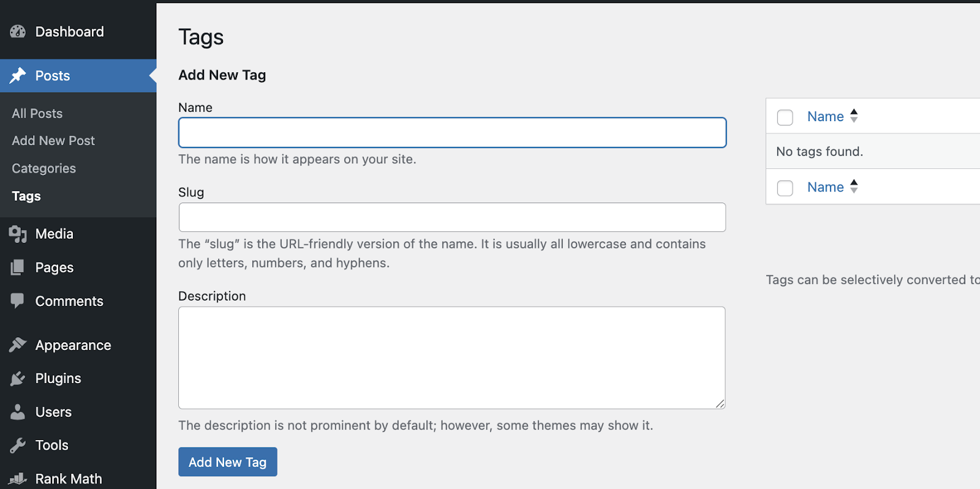Click the Pages icon in sidebar
980x489 pixels.
[x=18, y=267]
